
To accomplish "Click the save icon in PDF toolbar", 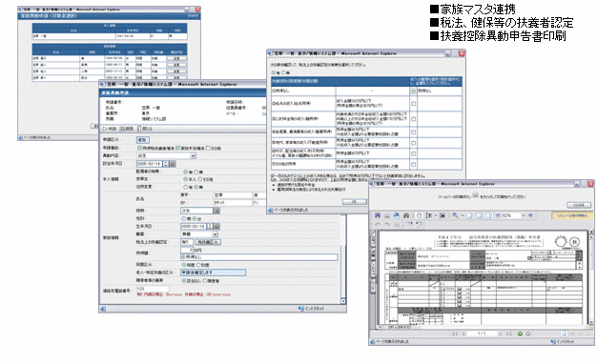I will (x=378, y=215).
